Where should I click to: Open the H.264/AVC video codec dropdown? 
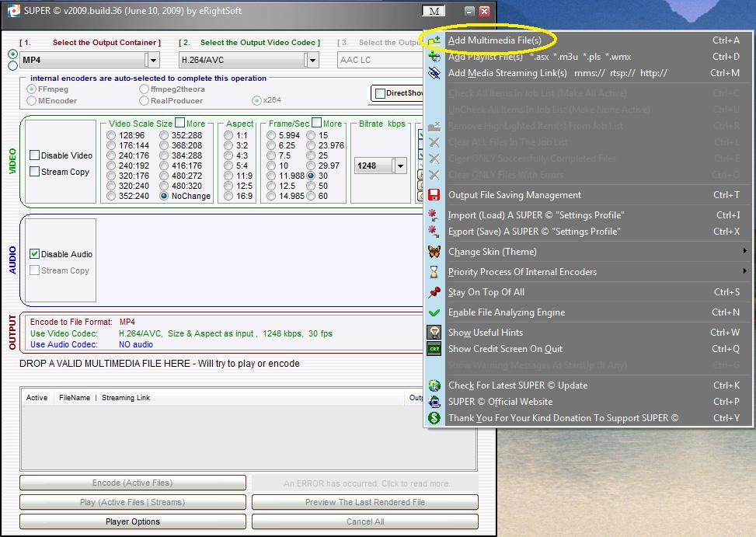(313, 61)
